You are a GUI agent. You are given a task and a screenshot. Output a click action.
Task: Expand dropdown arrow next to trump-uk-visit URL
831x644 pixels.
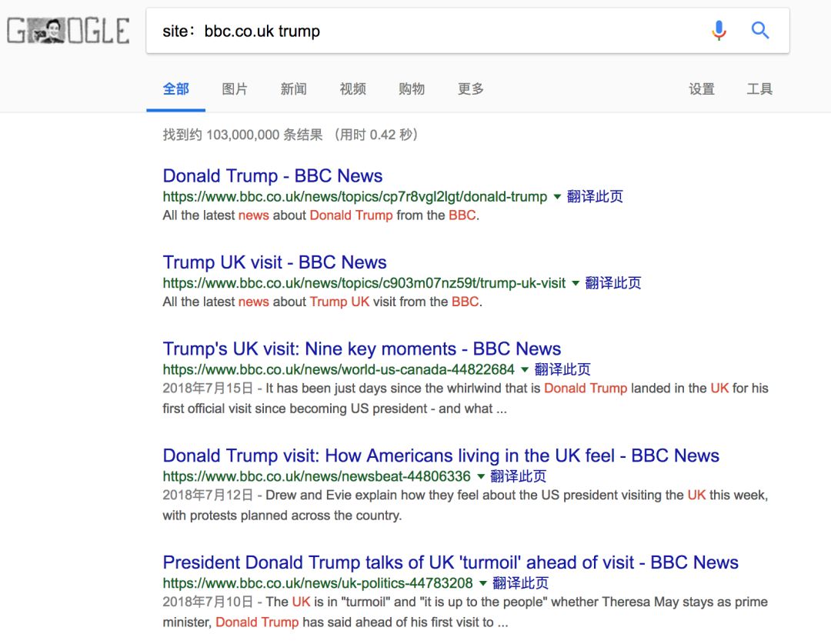point(576,284)
